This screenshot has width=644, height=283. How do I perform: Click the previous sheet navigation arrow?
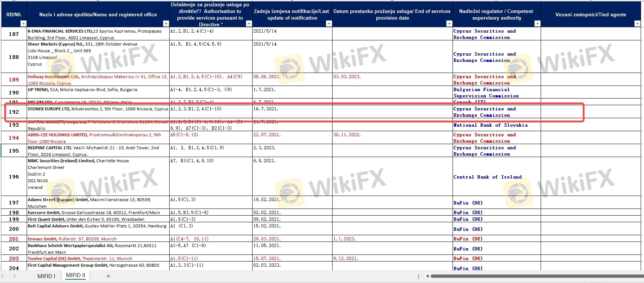tap(3, 276)
